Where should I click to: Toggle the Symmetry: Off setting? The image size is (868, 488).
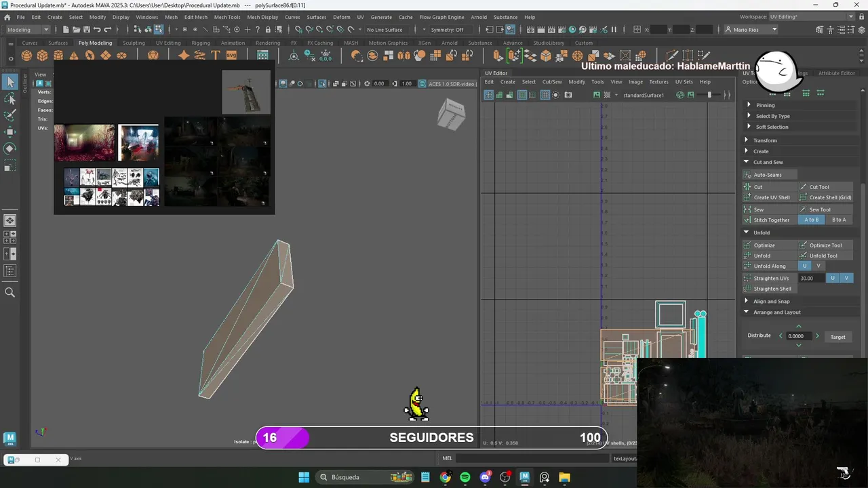tap(447, 29)
